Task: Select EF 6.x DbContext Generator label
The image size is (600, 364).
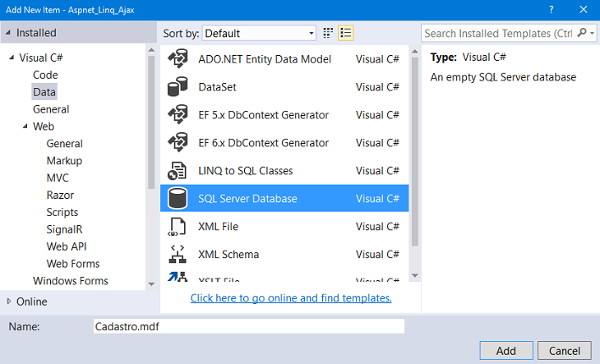Action: [x=263, y=143]
